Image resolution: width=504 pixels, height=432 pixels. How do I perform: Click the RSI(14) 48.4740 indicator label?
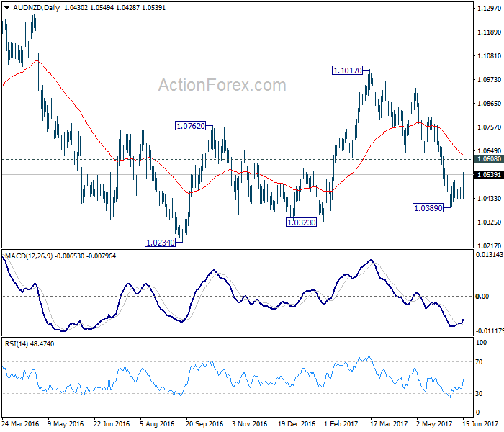coord(30,344)
